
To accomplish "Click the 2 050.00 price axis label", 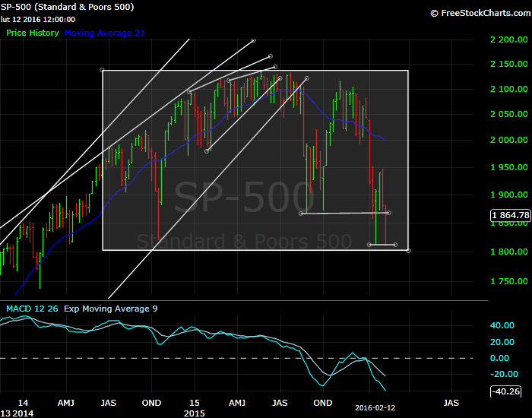I will coord(509,114).
